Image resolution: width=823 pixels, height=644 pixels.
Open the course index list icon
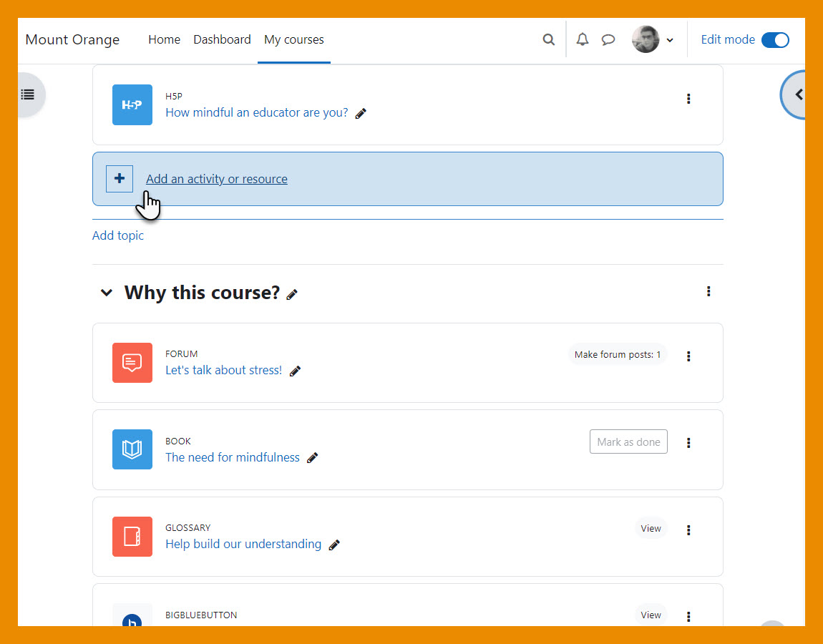coord(28,94)
